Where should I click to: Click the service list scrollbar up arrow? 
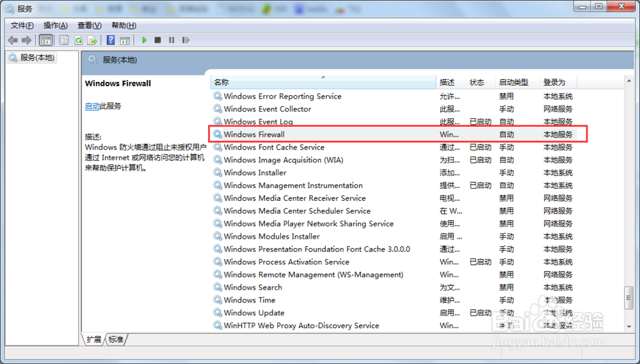tap(629, 81)
